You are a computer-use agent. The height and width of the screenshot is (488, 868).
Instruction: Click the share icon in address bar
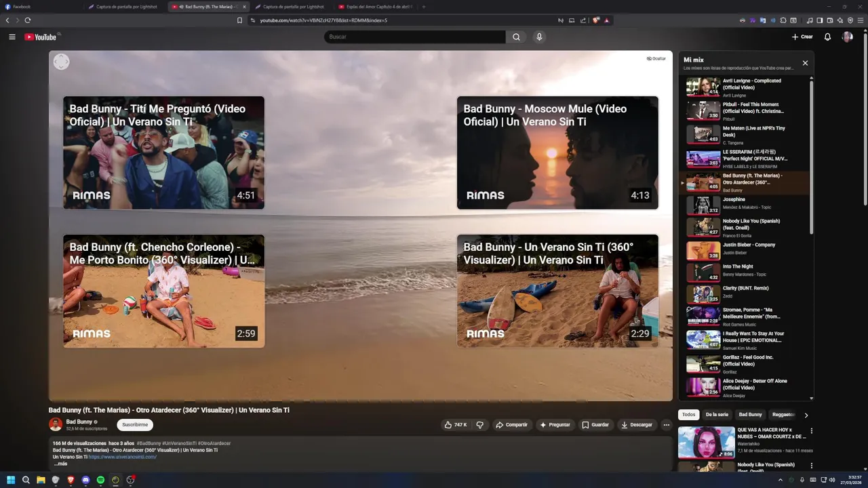point(583,20)
